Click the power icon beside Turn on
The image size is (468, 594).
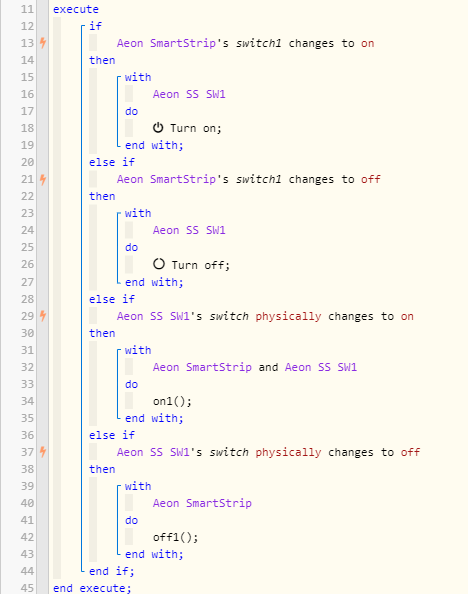click(x=158, y=128)
